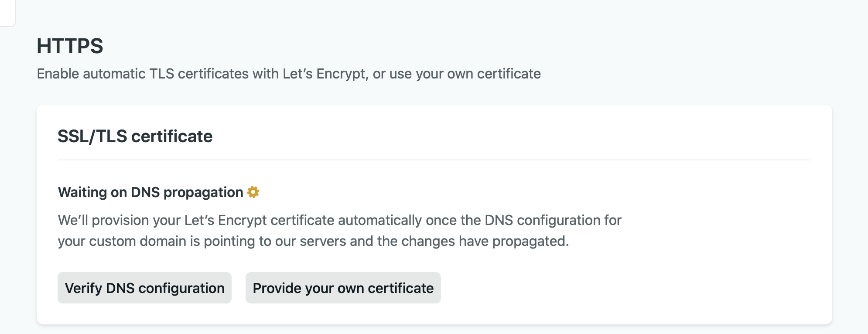Click the Enable automatic TLS certificates description
The height and width of the screenshot is (334, 868).
point(289,74)
